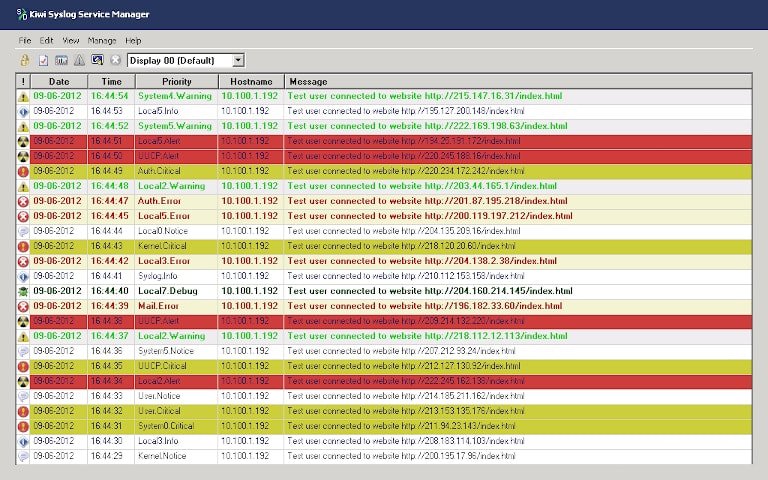The image size is (768, 480).
Task: Select the Syslog.Info priority cell
Action: pyautogui.click(x=177, y=276)
